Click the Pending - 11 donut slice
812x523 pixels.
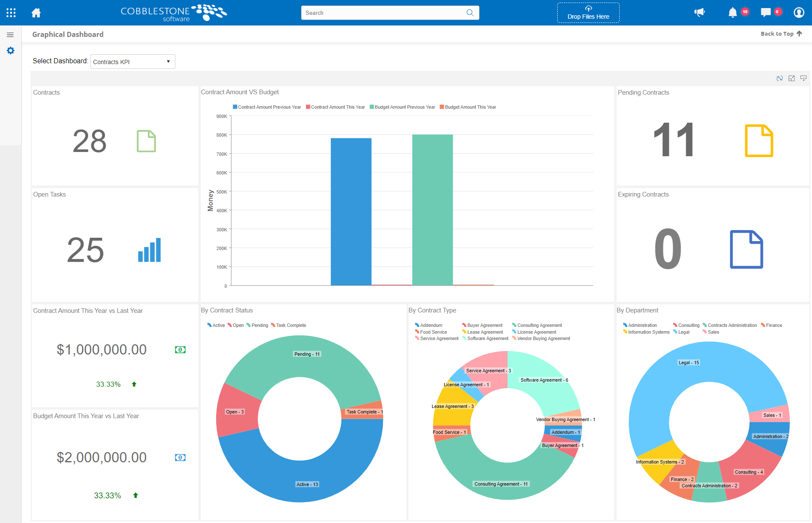click(307, 354)
